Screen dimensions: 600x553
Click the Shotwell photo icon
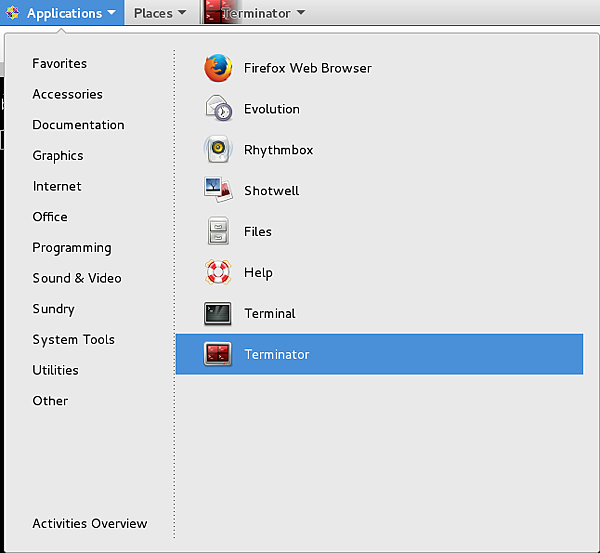[x=218, y=190]
